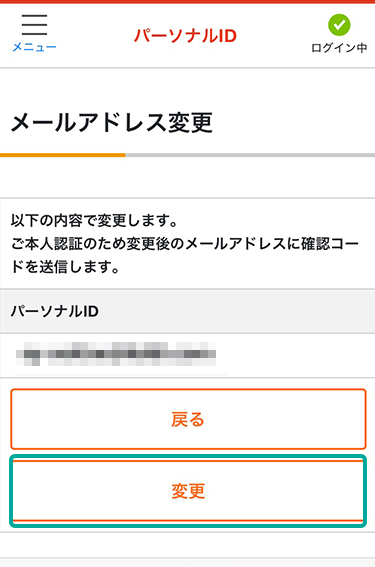Image resolution: width=375 pixels, height=567 pixels.
Task: Click the orange 戻る label text
Action: pyautogui.click(x=188, y=419)
